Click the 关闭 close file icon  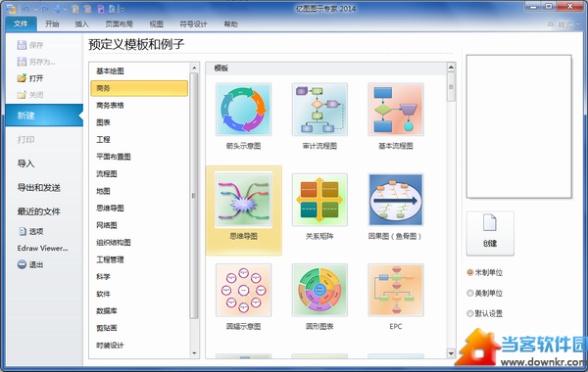click(x=22, y=95)
